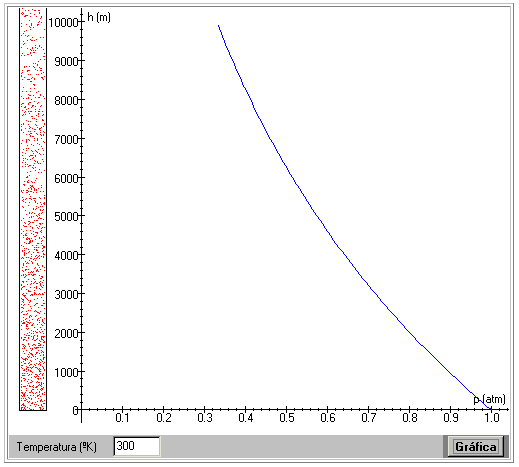Click the blue curve's bottom end near 1.0 atm

point(491,408)
